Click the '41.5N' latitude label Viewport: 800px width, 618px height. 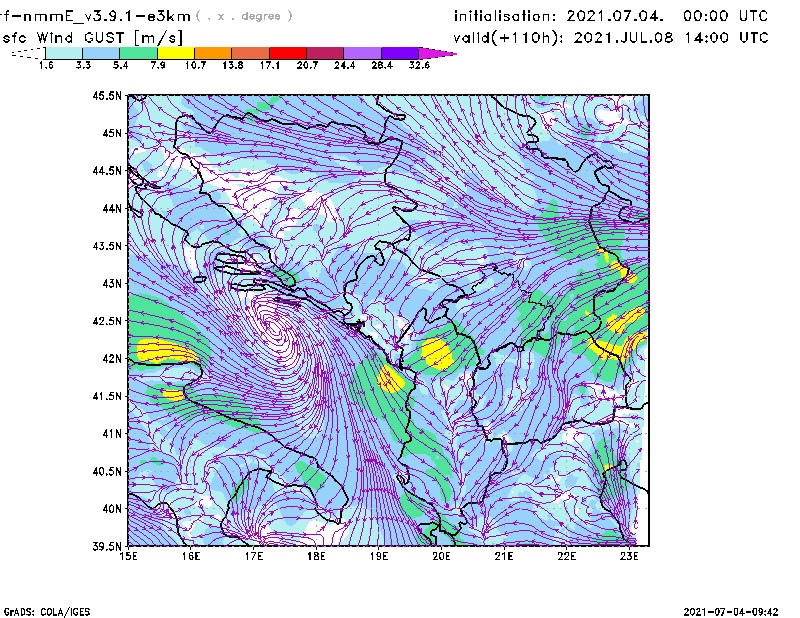(107, 396)
